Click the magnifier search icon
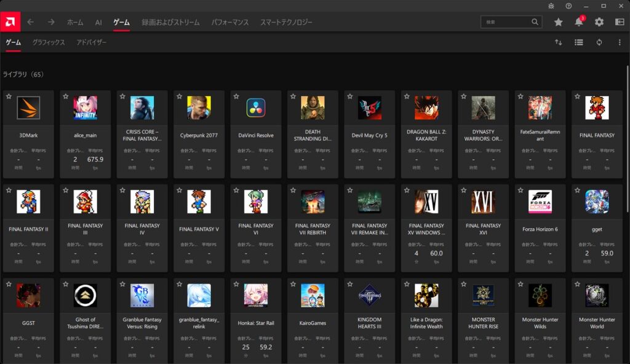 [x=535, y=22]
